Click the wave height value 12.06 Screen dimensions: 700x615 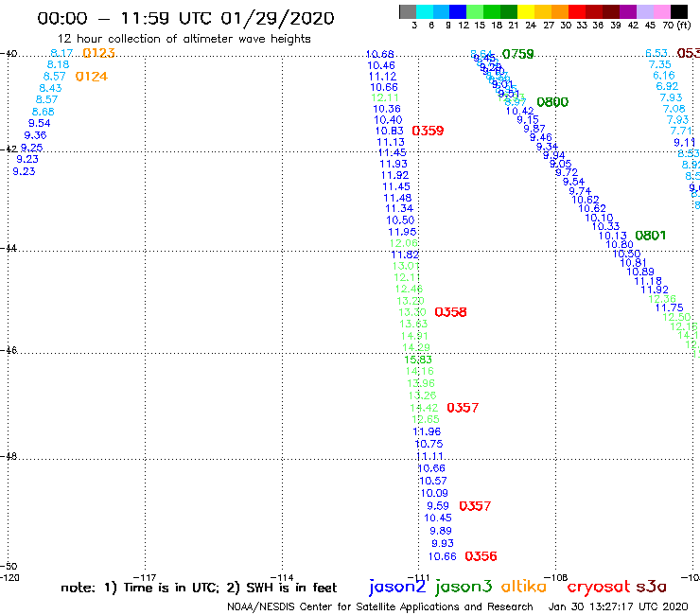[404, 243]
